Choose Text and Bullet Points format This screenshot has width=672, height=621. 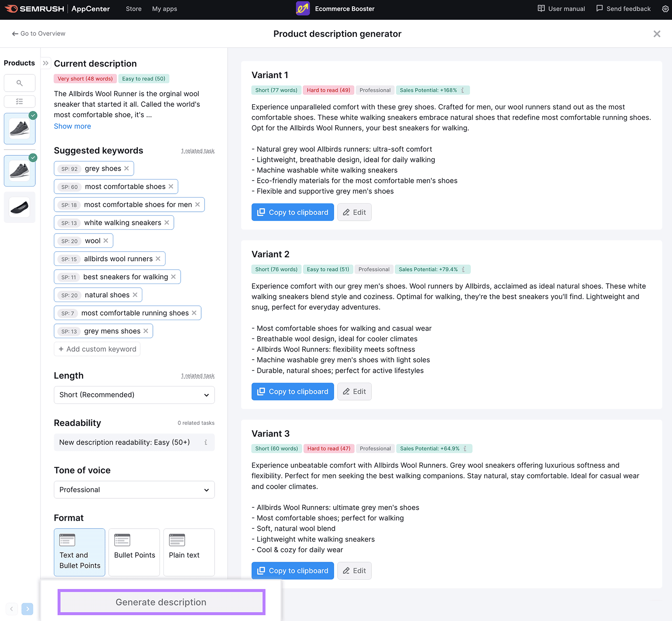click(x=79, y=552)
